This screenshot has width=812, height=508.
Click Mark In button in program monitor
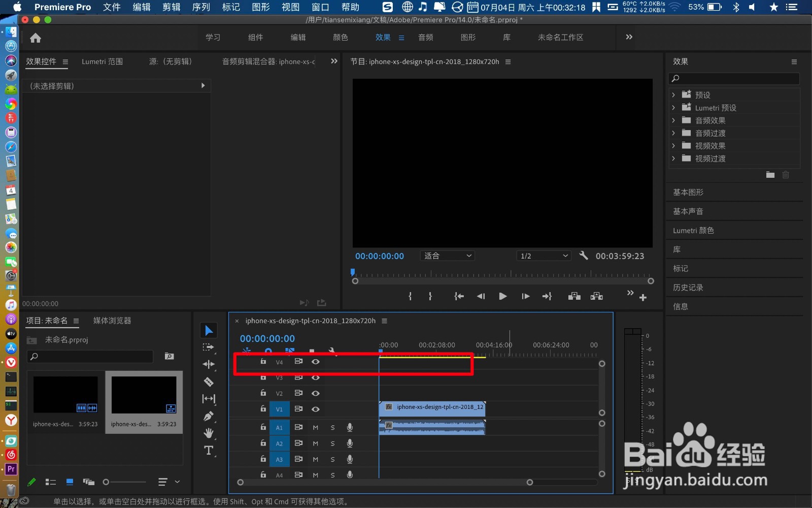(x=410, y=296)
